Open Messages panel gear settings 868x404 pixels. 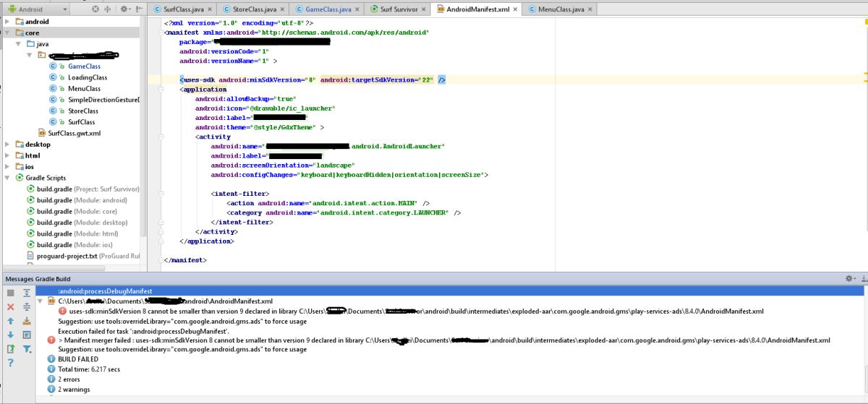(x=850, y=278)
